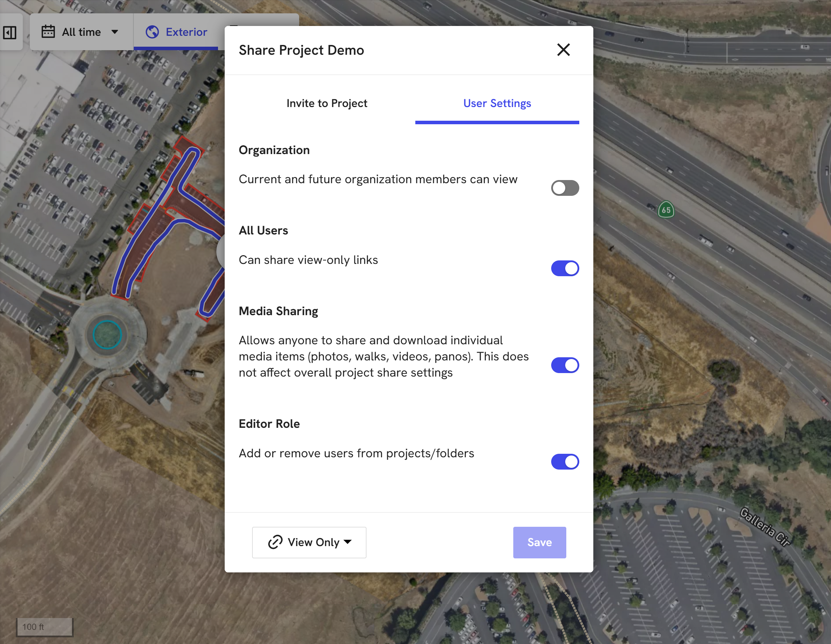Select the User Settings tab
Image resolution: width=831 pixels, height=644 pixels.
pyautogui.click(x=497, y=104)
